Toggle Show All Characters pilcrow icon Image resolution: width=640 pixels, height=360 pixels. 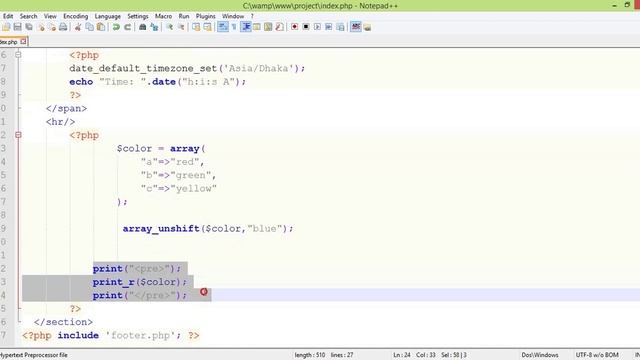(x=234, y=27)
